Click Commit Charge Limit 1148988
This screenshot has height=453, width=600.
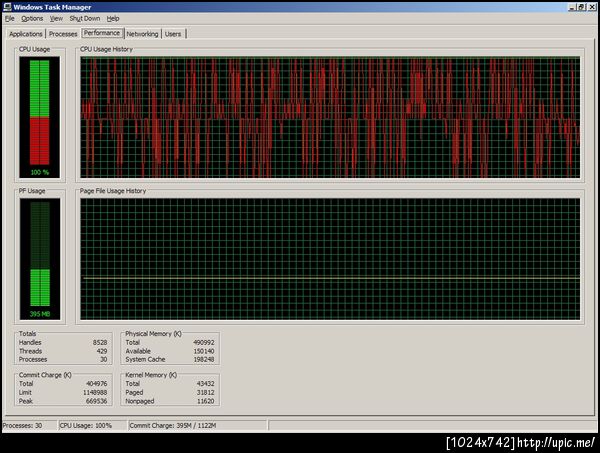[95, 392]
